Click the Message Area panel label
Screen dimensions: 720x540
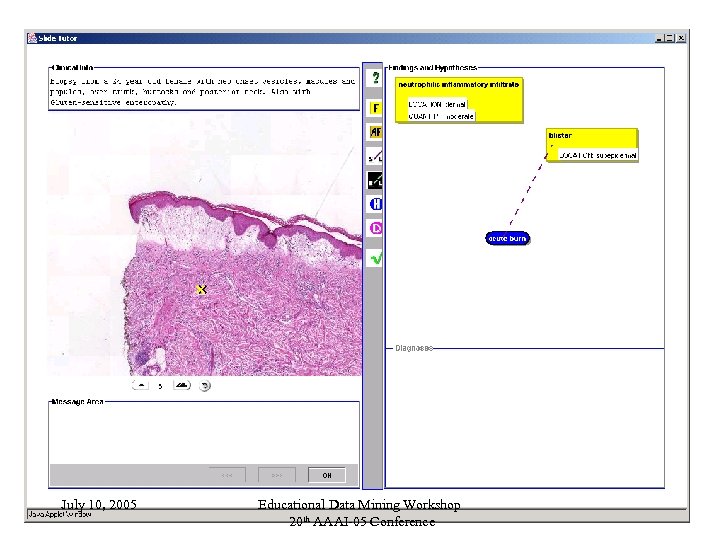tap(78, 402)
